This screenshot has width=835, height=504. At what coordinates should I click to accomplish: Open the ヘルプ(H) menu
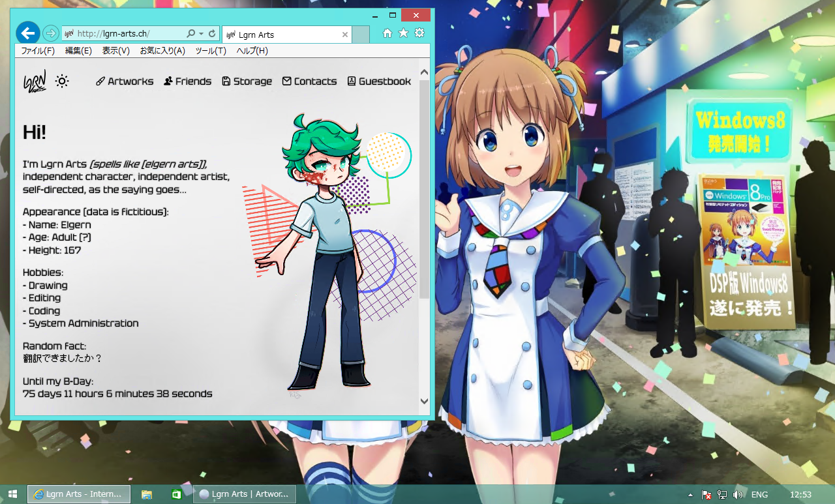252,51
